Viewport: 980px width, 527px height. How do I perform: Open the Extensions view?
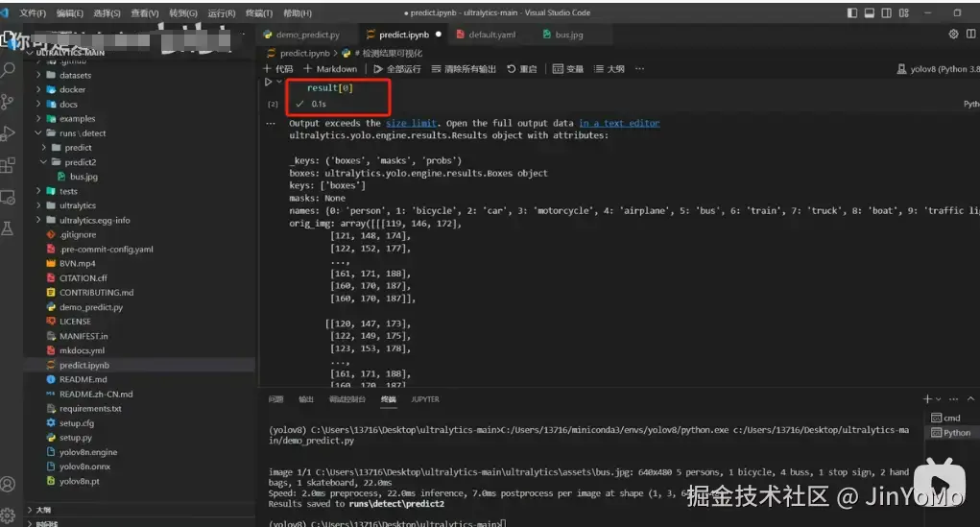coord(8,165)
